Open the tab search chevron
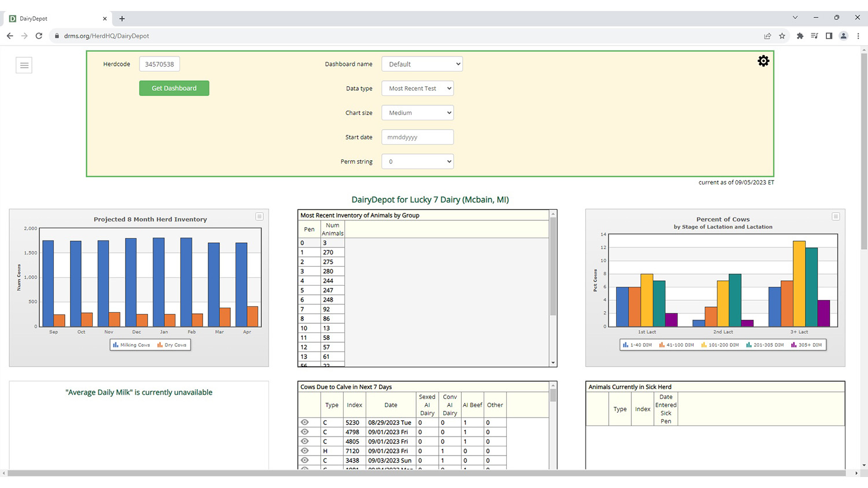868x488 pixels. tap(795, 17)
